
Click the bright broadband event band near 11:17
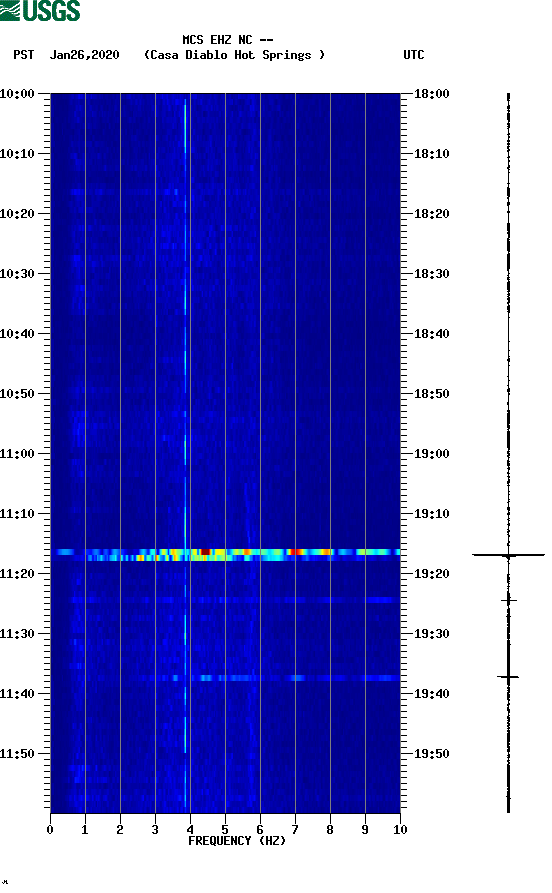click(x=226, y=555)
